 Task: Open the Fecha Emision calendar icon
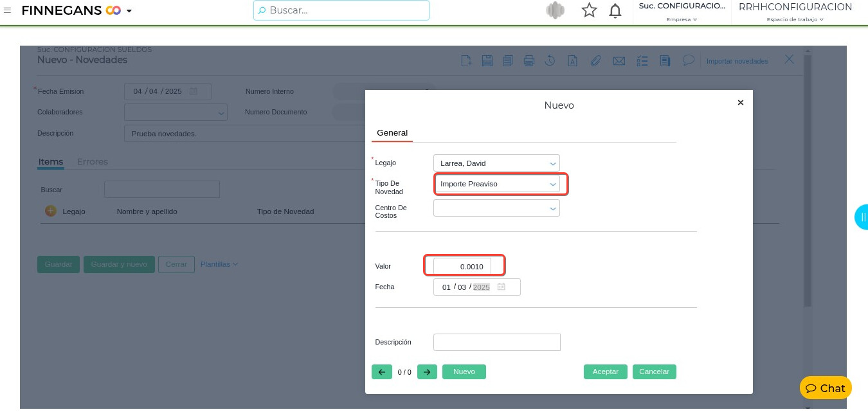click(x=193, y=91)
